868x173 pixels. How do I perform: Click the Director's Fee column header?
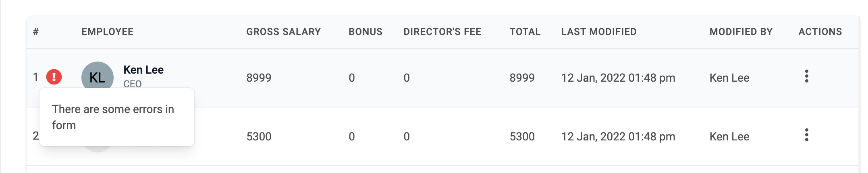tap(442, 32)
